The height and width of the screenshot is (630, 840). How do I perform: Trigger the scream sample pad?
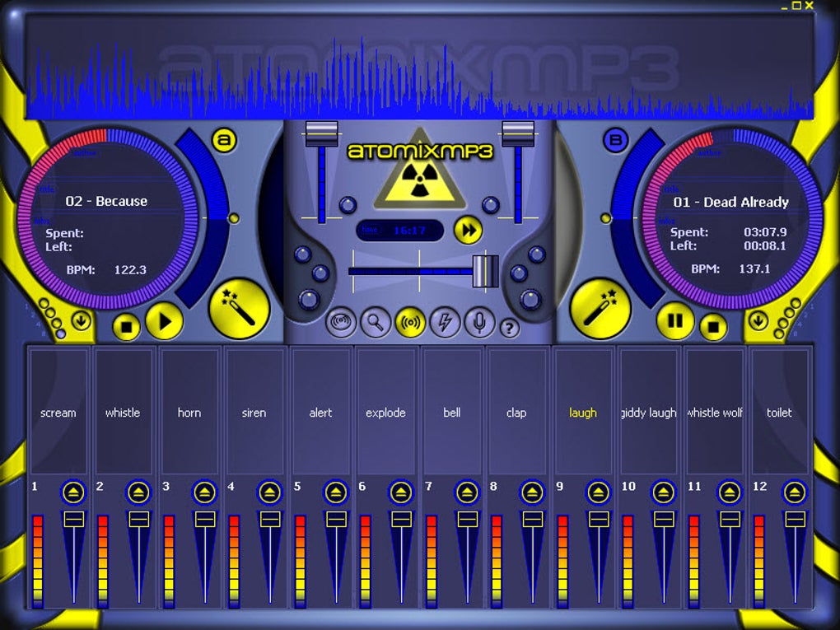58,412
